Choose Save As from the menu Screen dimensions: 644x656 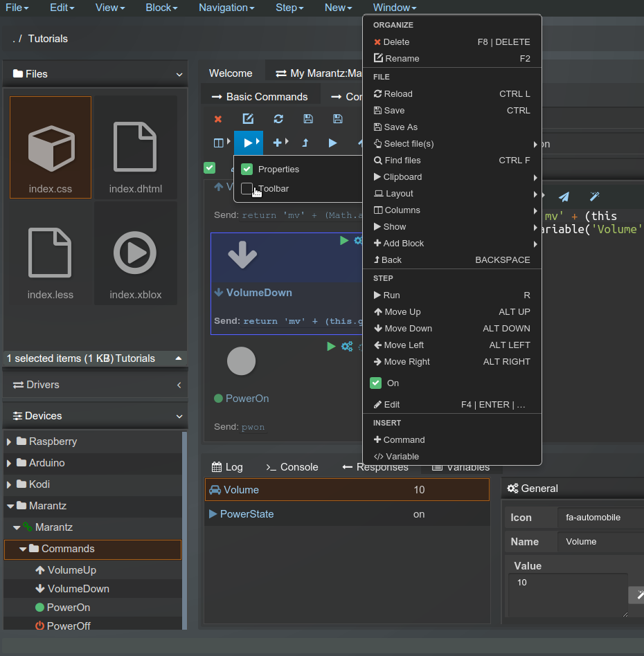[x=401, y=127]
